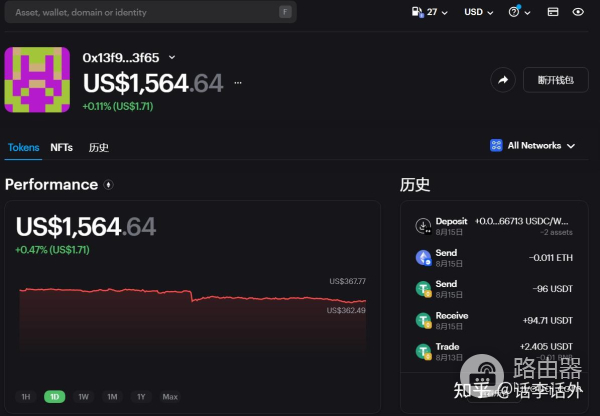Click the share arrow button
600x416 pixels.
coord(503,80)
